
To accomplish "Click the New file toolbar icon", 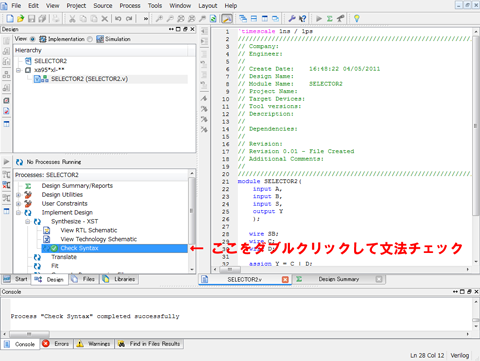I will click(x=10, y=19).
